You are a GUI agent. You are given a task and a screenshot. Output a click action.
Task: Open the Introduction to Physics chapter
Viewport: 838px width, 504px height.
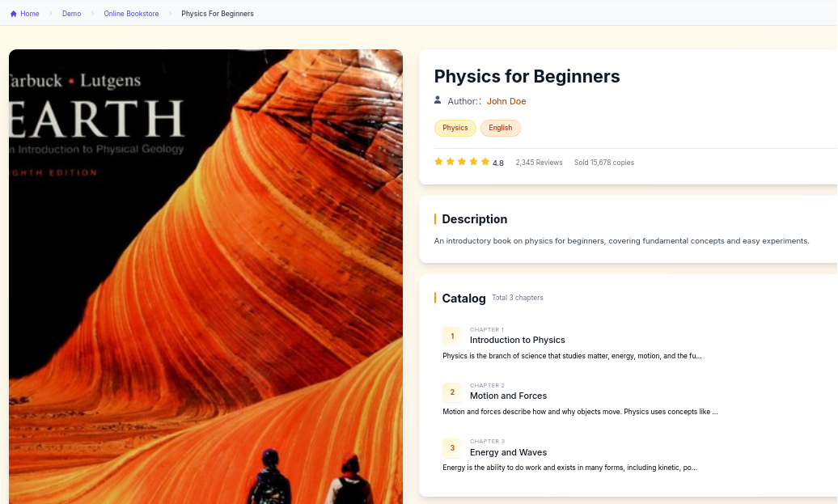click(517, 340)
